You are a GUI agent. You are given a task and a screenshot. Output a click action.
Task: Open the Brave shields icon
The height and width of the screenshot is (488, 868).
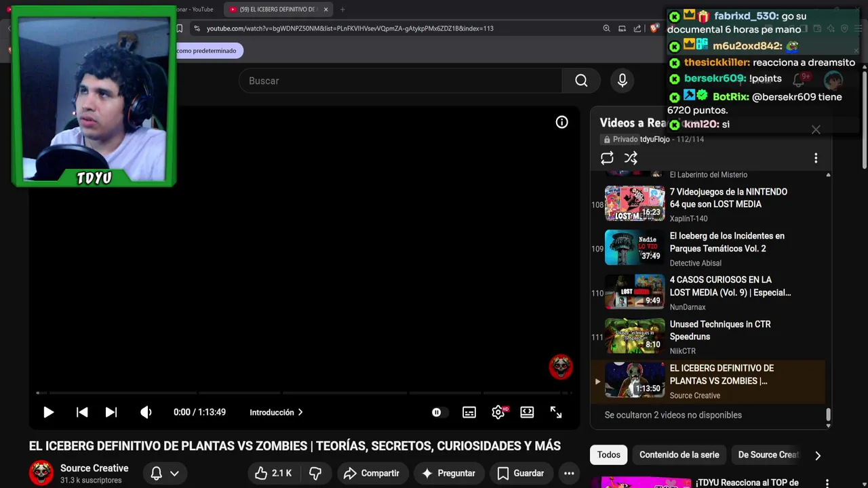(x=654, y=28)
